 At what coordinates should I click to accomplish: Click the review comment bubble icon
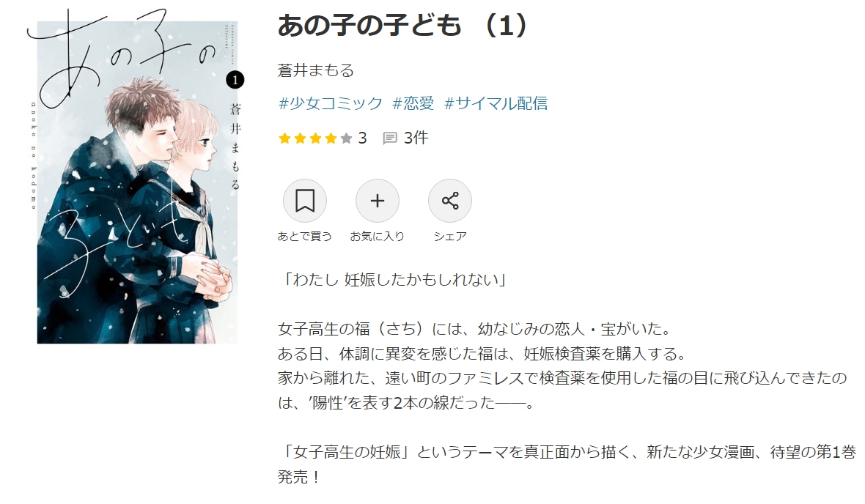[390, 138]
